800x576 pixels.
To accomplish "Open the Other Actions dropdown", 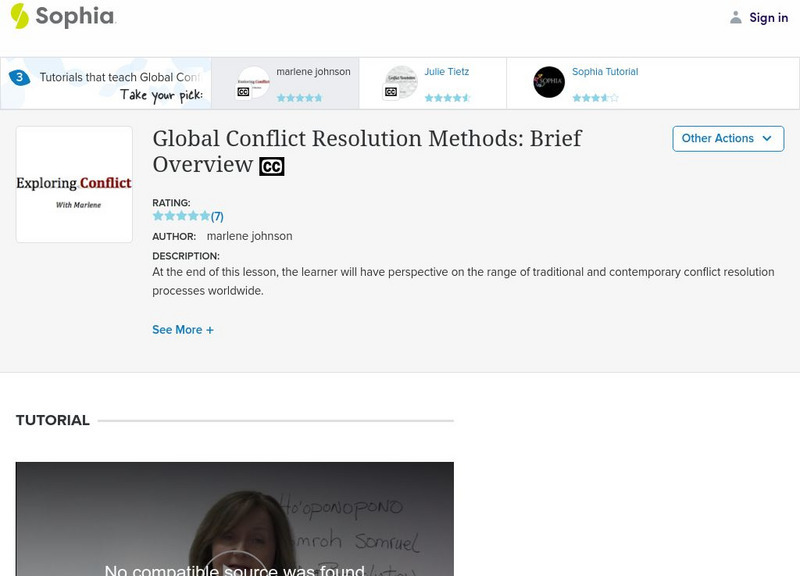I will coord(728,139).
